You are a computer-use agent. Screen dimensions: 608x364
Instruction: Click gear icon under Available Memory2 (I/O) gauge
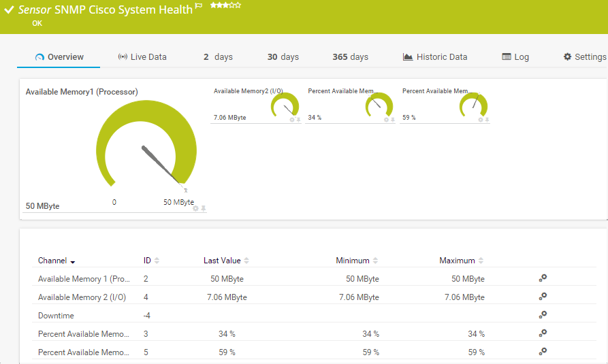292,120
